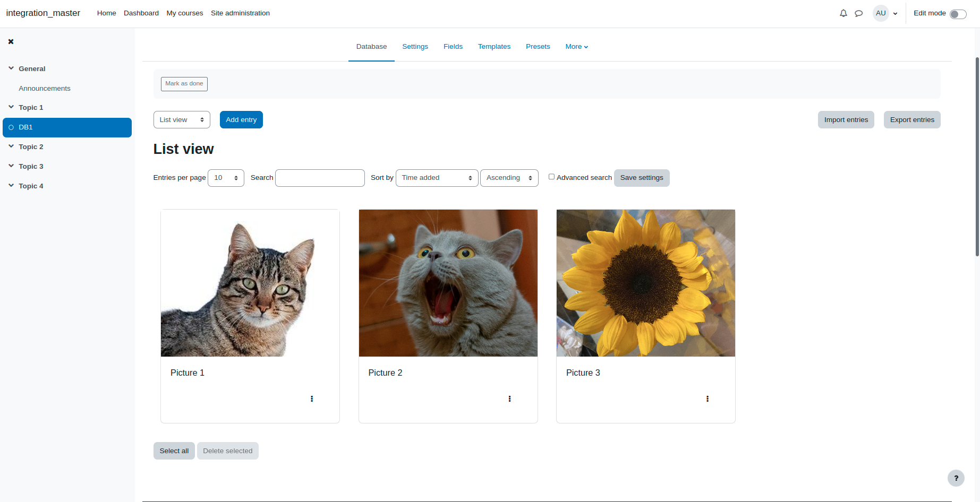Change Entries per page dropdown
Viewport: 980px width, 502px height.
[x=226, y=178]
